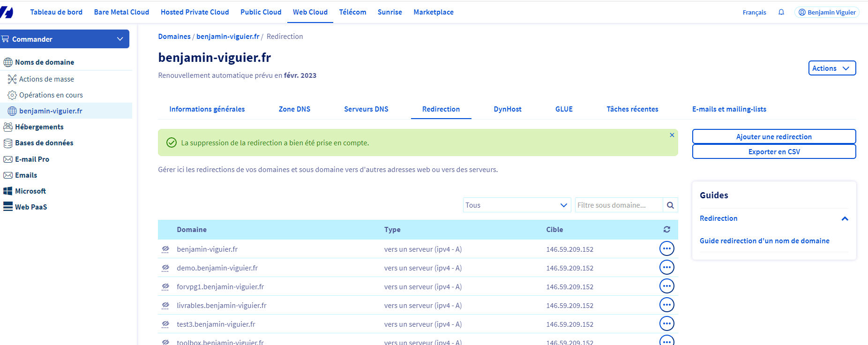Open the Public Cloud menu

pyautogui.click(x=261, y=12)
